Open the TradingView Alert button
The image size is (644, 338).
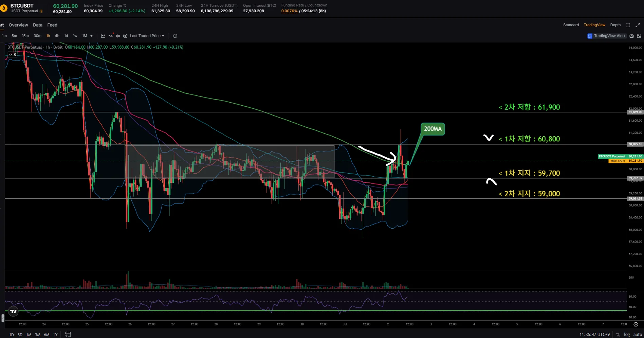tap(606, 36)
